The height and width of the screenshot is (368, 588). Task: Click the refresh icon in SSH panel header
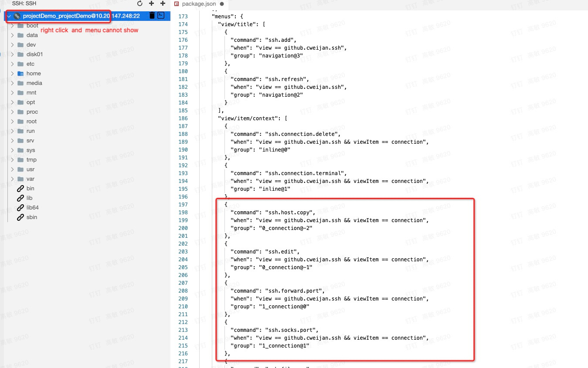(140, 3)
